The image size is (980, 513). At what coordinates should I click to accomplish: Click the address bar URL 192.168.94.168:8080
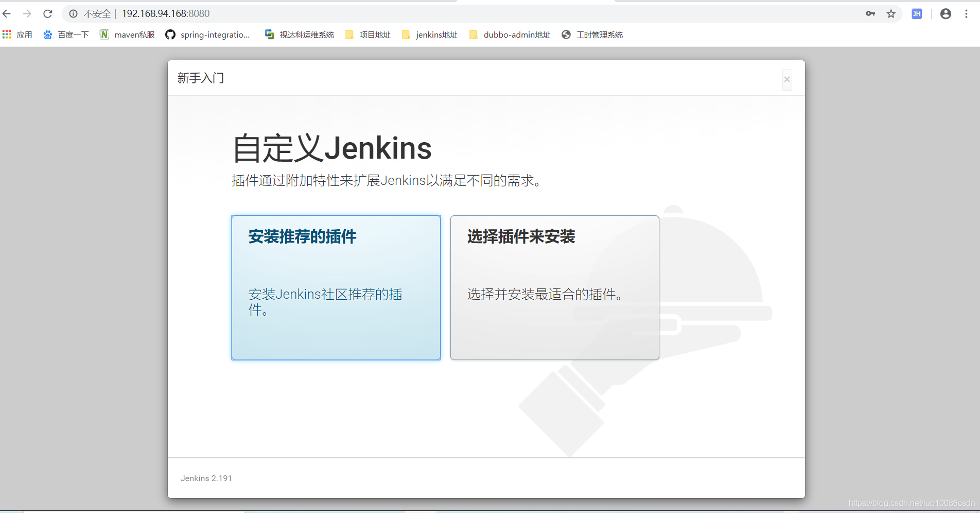point(166,14)
